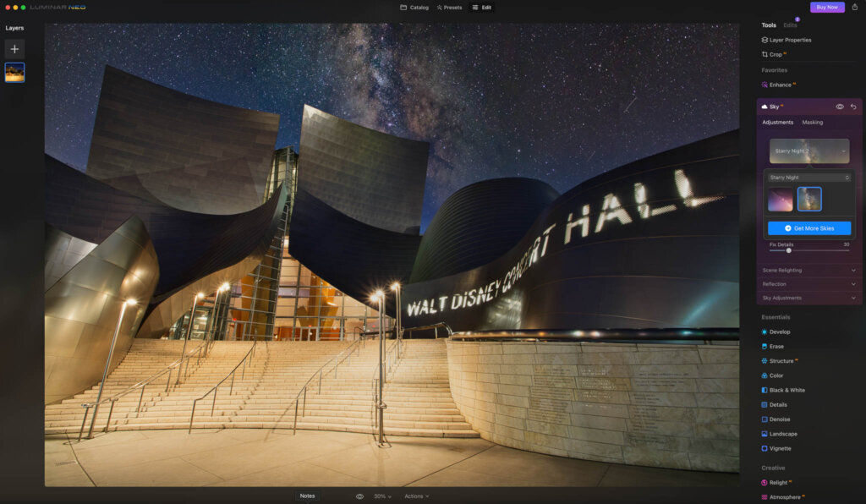Open the Black & White tool
866x504 pixels.
point(786,390)
